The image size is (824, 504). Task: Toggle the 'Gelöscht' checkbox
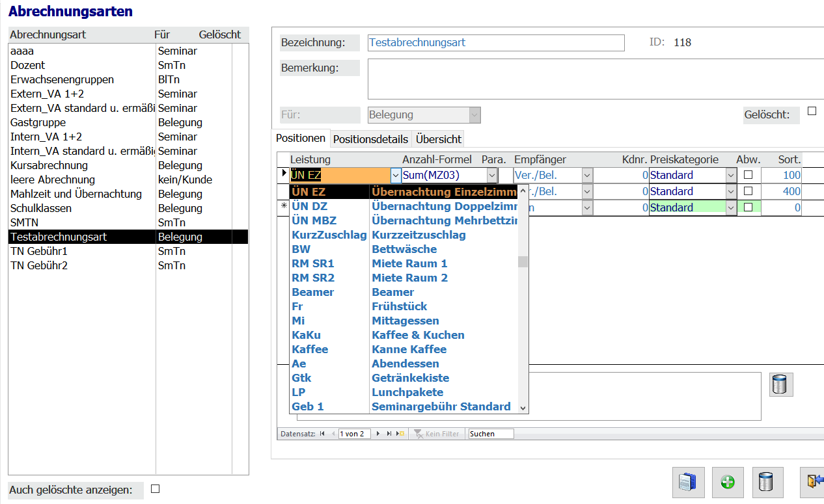[812, 111]
